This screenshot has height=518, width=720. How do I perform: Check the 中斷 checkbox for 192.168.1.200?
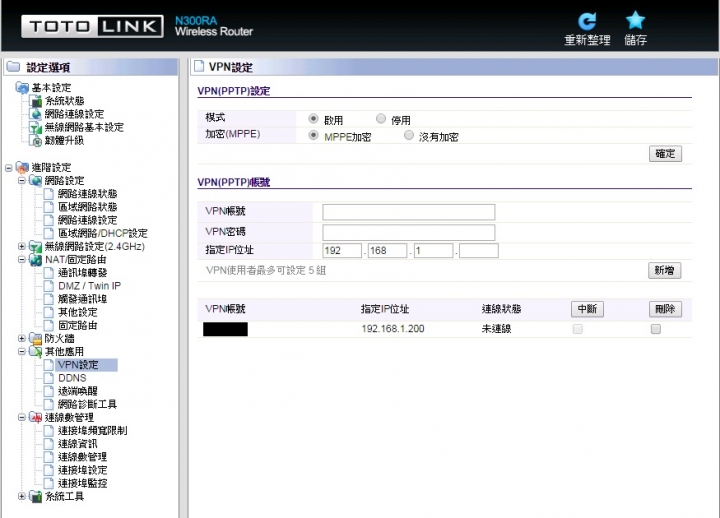pyautogui.click(x=578, y=329)
